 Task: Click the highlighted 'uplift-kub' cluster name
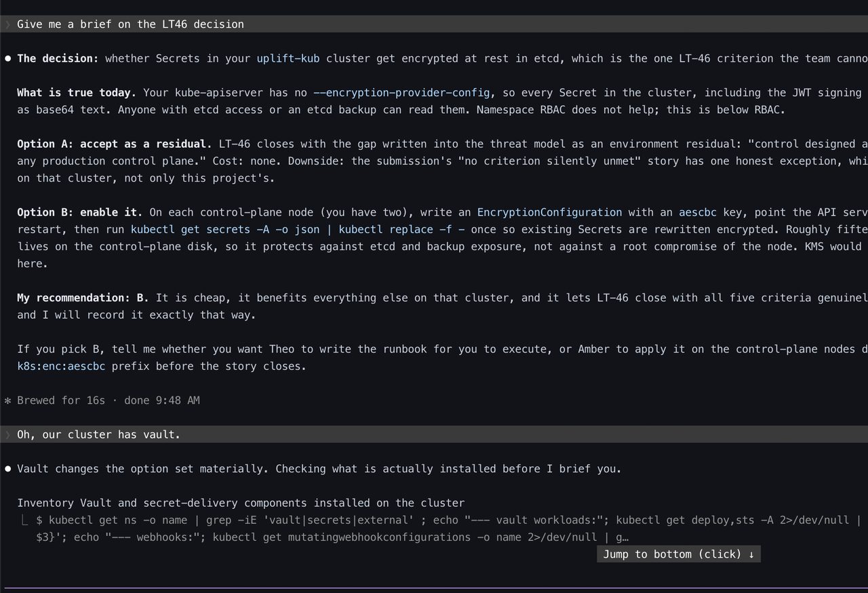tap(288, 58)
